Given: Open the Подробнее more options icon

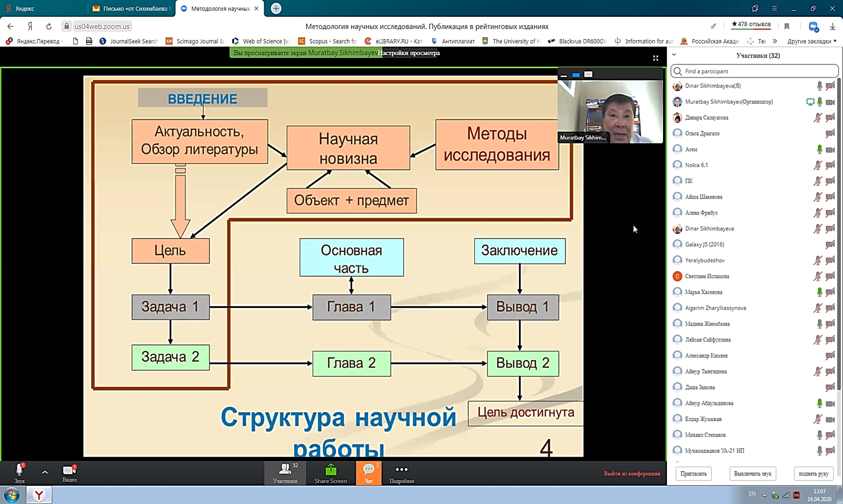Looking at the screenshot, I should 402,473.
